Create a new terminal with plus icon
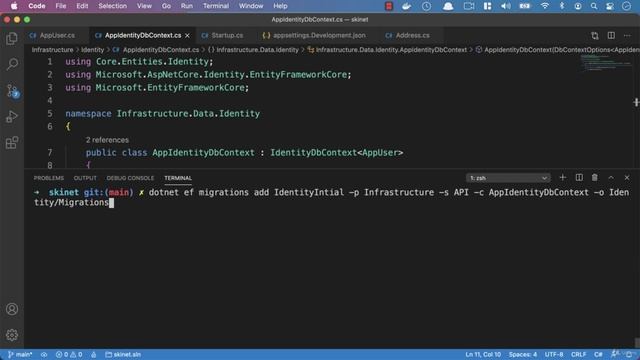The image size is (640, 360). tap(562, 178)
